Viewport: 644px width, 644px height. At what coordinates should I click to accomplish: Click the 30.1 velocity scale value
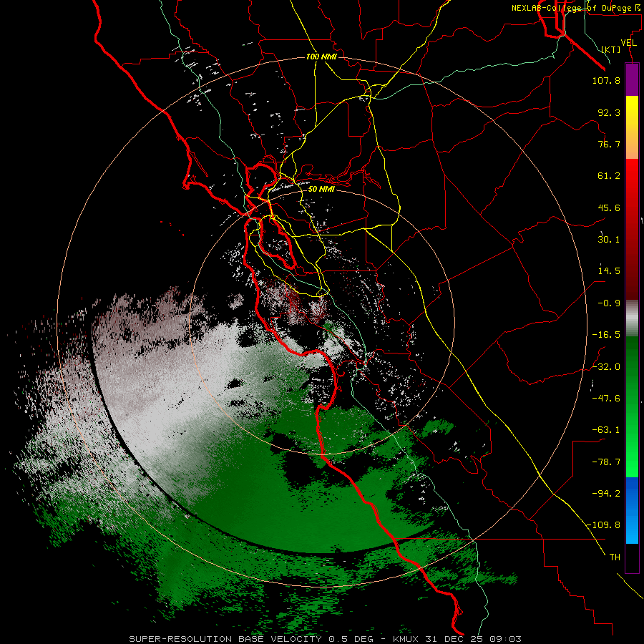click(x=609, y=239)
